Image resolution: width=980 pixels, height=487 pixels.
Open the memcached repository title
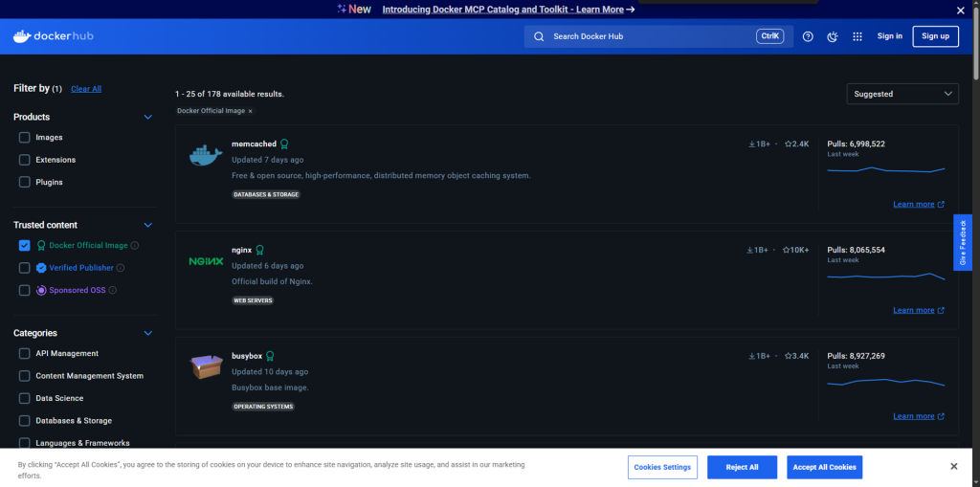tap(254, 144)
